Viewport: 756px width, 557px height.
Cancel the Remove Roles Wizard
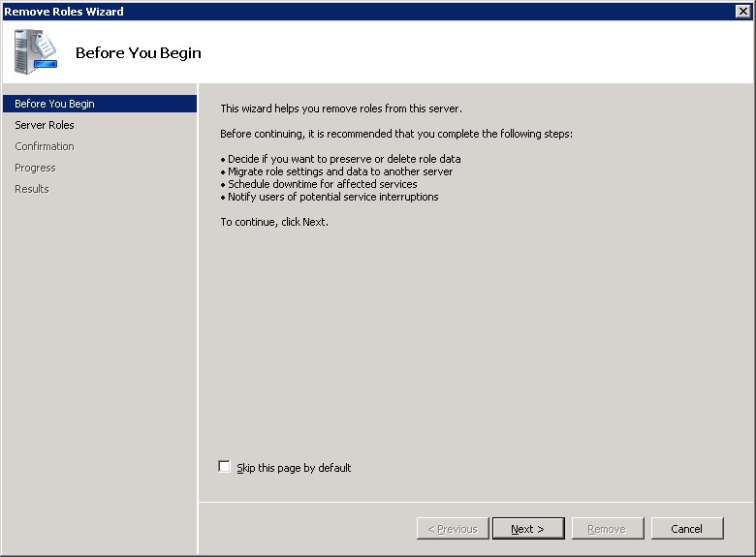tap(687, 529)
